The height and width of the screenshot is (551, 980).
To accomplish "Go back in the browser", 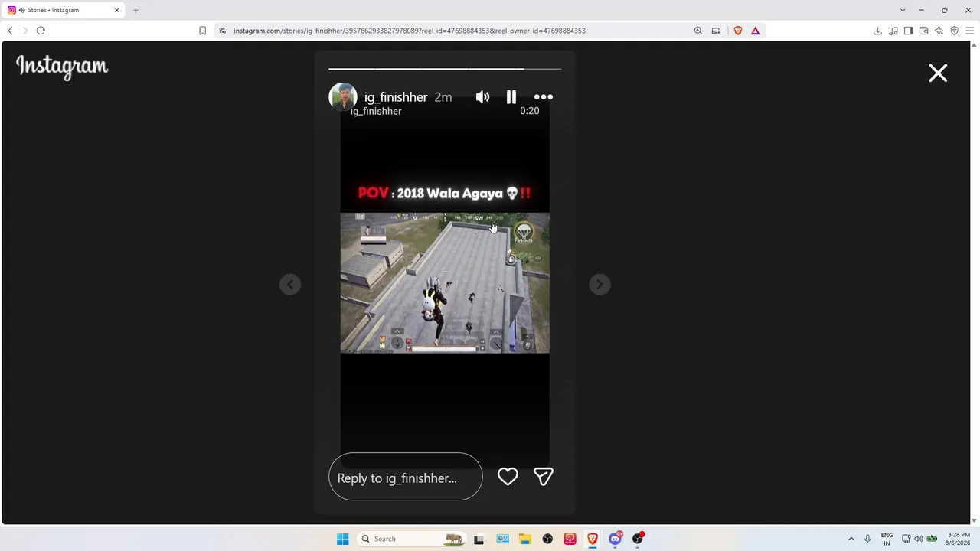I will pos(10,31).
